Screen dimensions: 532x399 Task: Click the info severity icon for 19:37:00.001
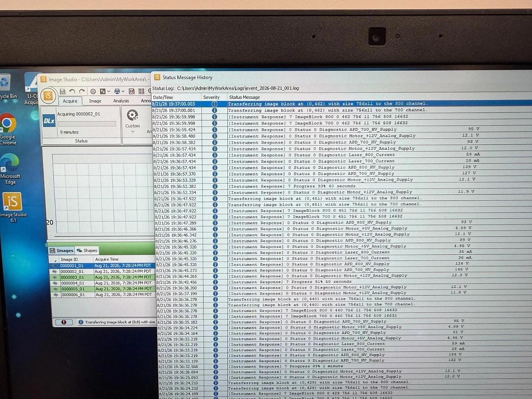(x=215, y=110)
